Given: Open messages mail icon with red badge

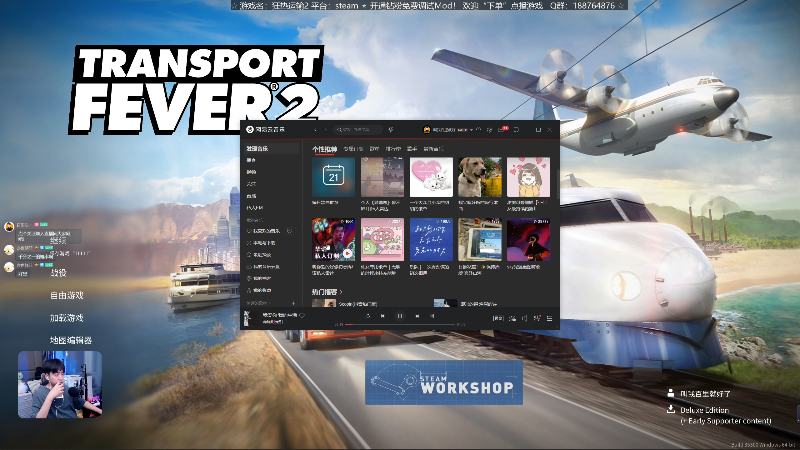Looking at the screenshot, I should [503, 130].
